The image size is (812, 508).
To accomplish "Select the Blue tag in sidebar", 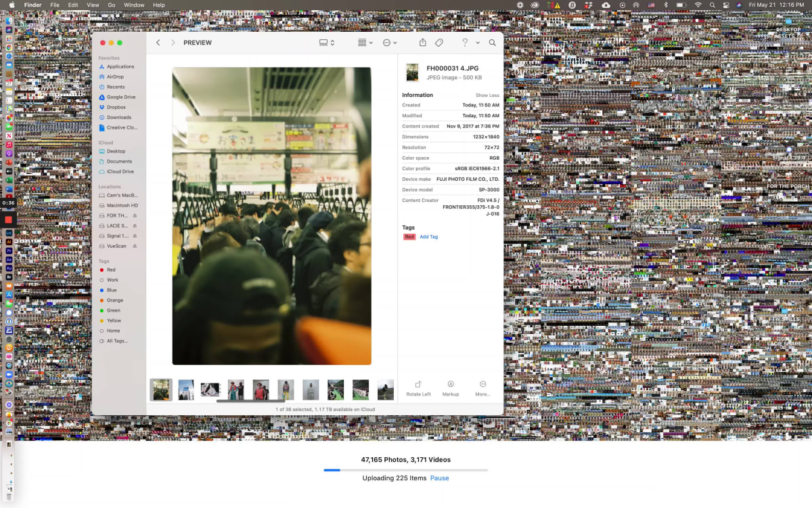I will [112, 290].
